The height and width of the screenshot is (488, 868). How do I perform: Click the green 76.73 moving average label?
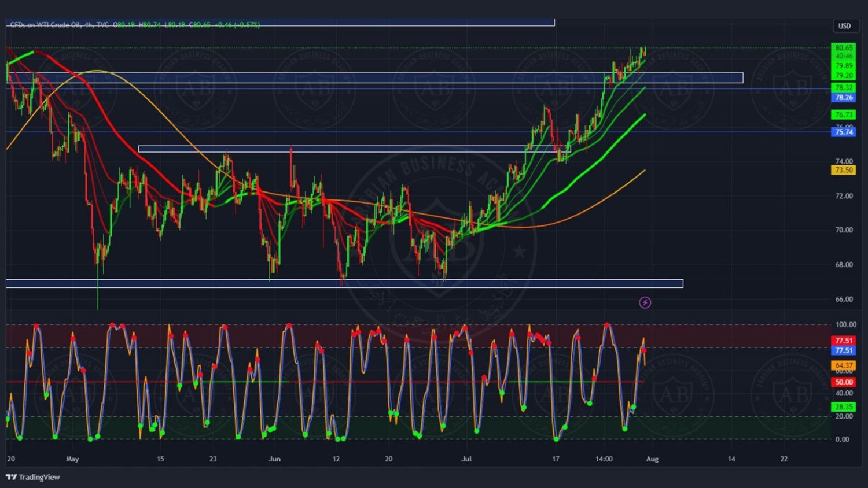(x=843, y=115)
